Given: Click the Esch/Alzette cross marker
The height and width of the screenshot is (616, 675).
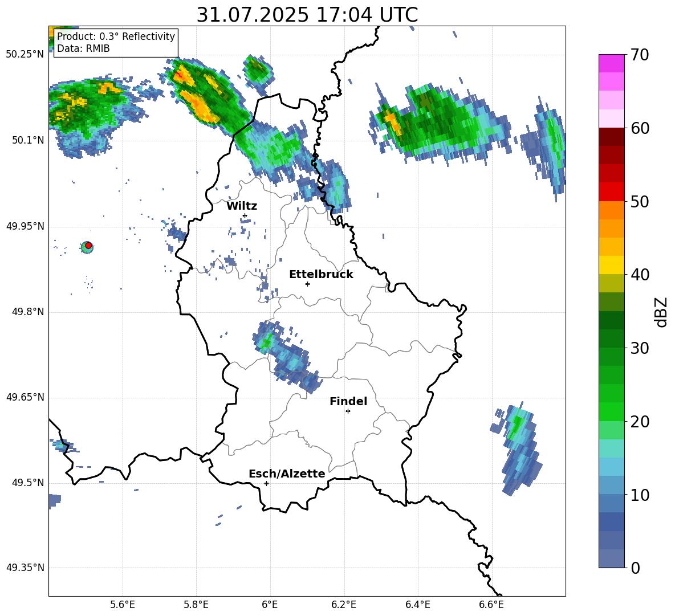Looking at the screenshot, I should point(266,483).
